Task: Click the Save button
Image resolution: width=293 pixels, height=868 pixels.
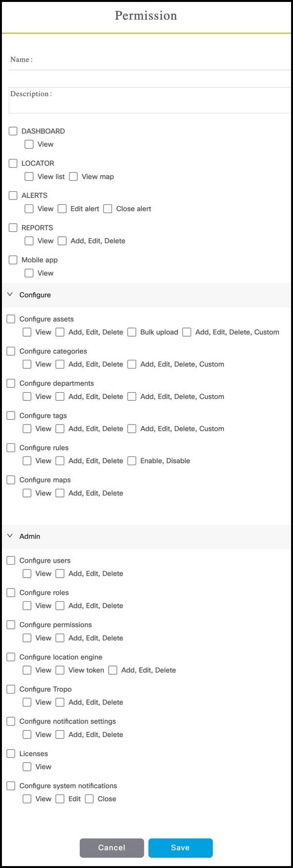Action: [x=180, y=848]
